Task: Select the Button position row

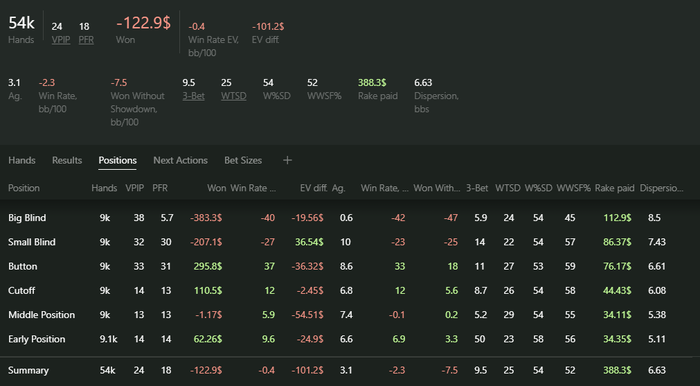Action: tap(350, 266)
